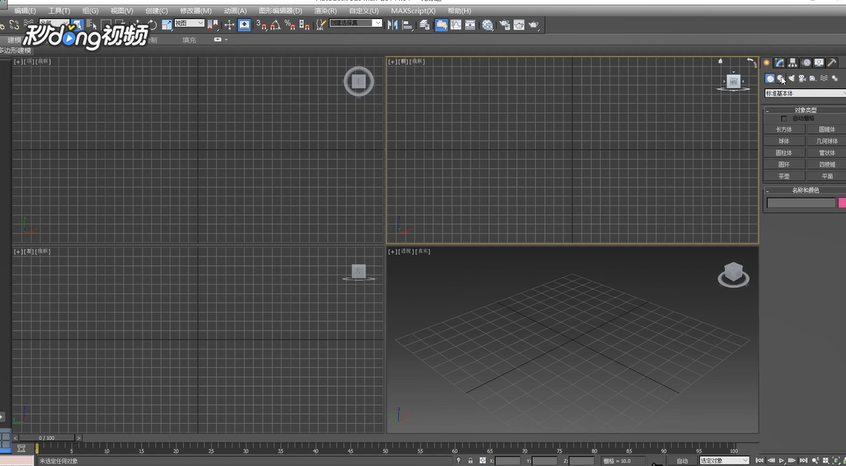Open the Curve Editor icon
The height and width of the screenshot is (466, 846).
[456, 25]
